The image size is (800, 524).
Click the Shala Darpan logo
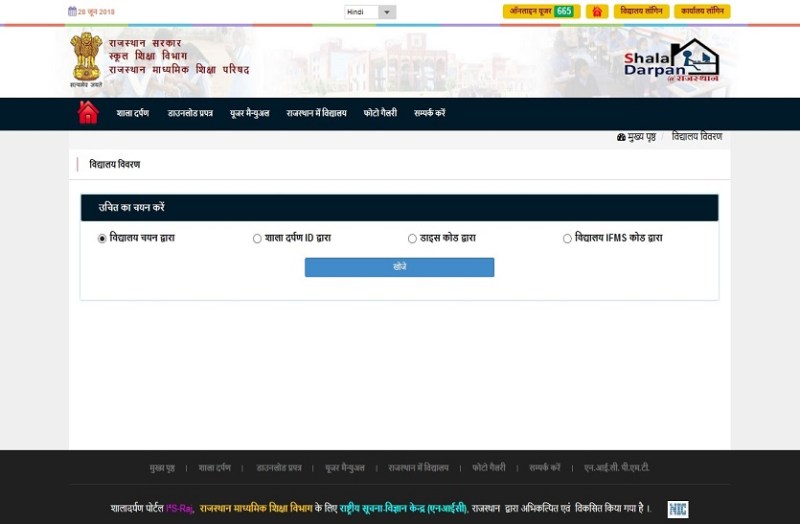[671, 61]
